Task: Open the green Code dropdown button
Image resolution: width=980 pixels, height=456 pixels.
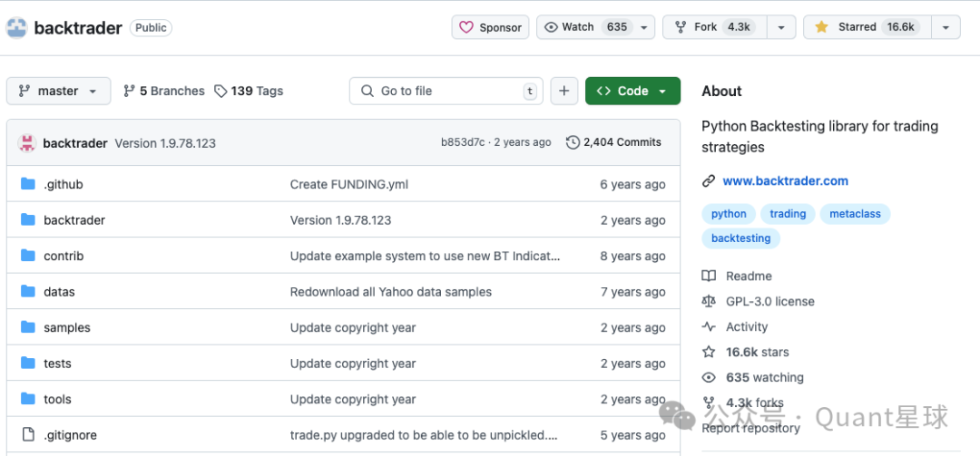Action: [632, 92]
